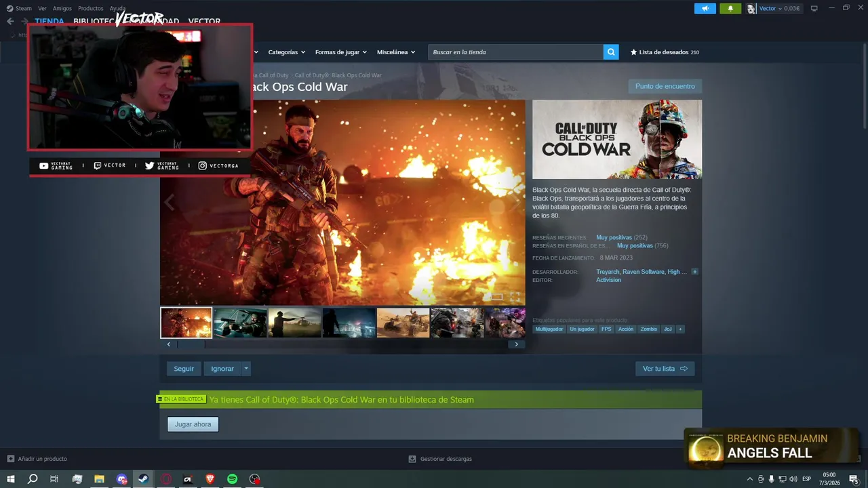This screenshot has height=488, width=868.
Task: Open Lista de deseados
Action: point(665,52)
